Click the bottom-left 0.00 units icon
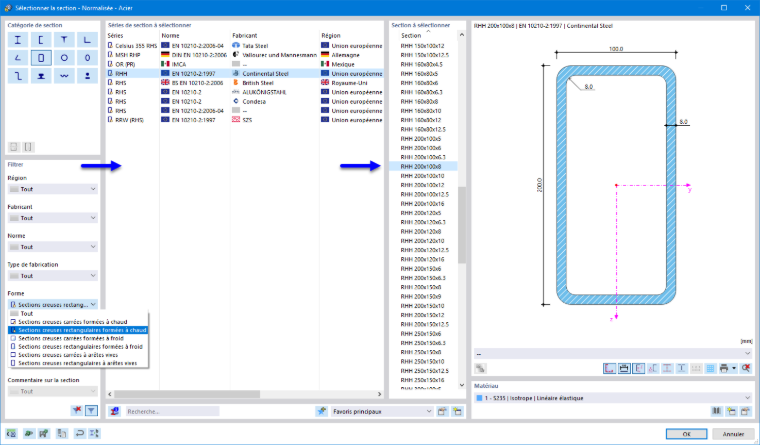This screenshot has width=760, height=445. click(12, 433)
